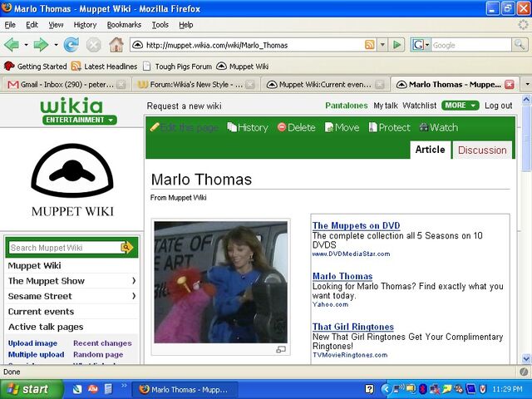This screenshot has width=532, height=399.
Task: Open the tab list dropdown arrow
Action: [x=527, y=84]
